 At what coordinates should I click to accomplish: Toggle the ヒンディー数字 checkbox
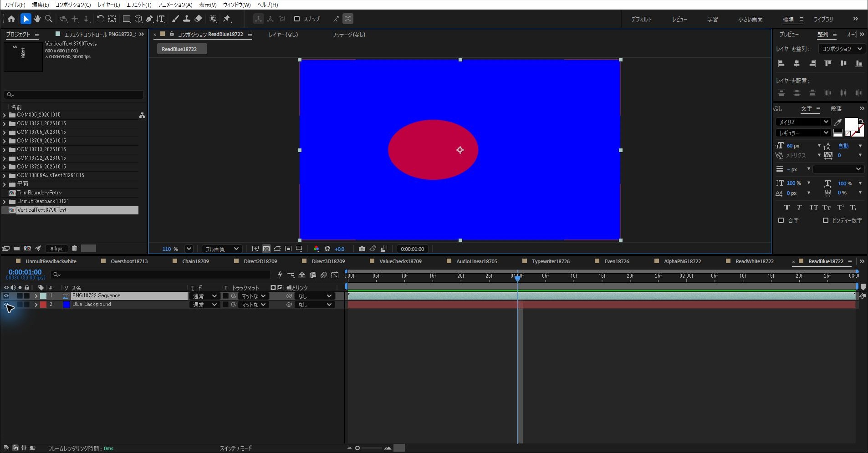point(825,220)
